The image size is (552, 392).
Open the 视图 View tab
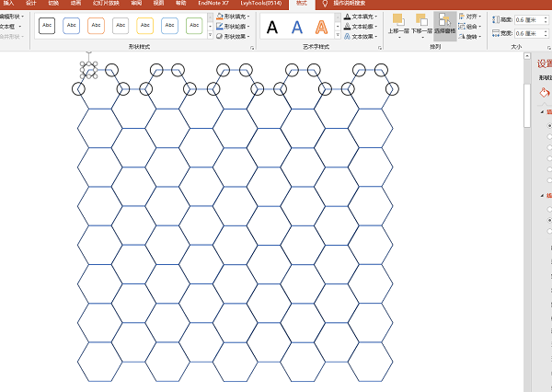click(x=159, y=3)
